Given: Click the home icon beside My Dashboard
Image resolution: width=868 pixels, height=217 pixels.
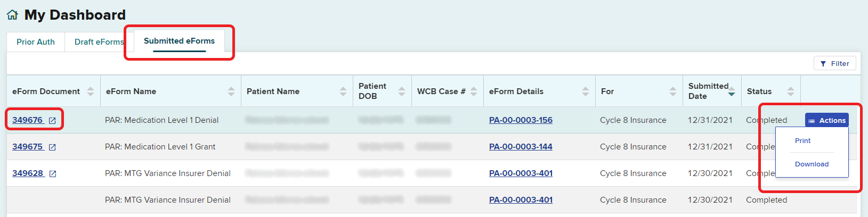Looking at the screenshot, I should click(x=12, y=15).
